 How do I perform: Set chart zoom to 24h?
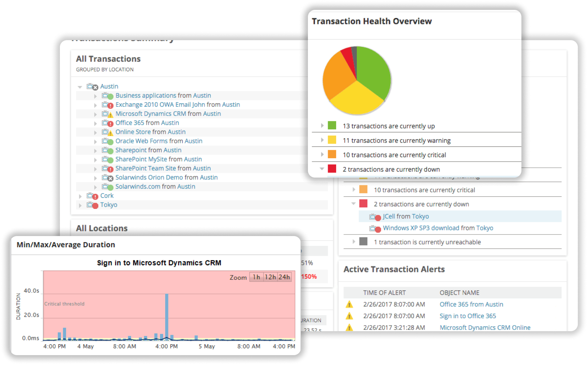pos(284,277)
